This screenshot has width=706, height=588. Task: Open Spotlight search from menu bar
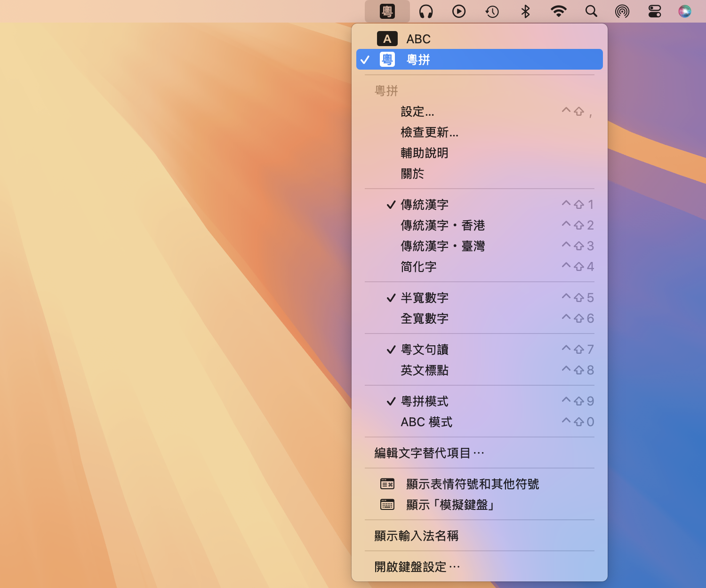point(591,11)
